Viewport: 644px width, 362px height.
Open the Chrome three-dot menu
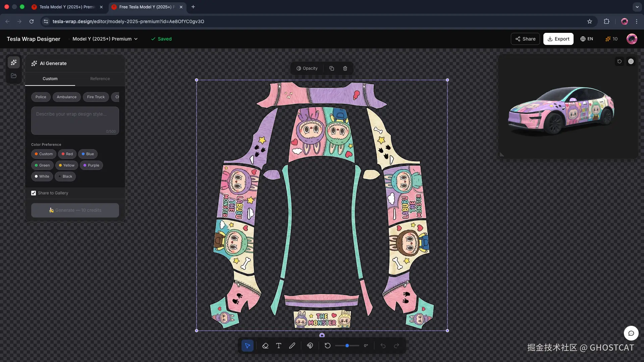coord(637,21)
